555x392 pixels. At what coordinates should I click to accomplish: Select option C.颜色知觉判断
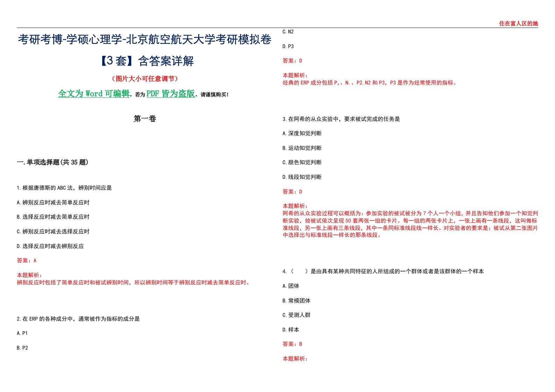(x=302, y=162)
